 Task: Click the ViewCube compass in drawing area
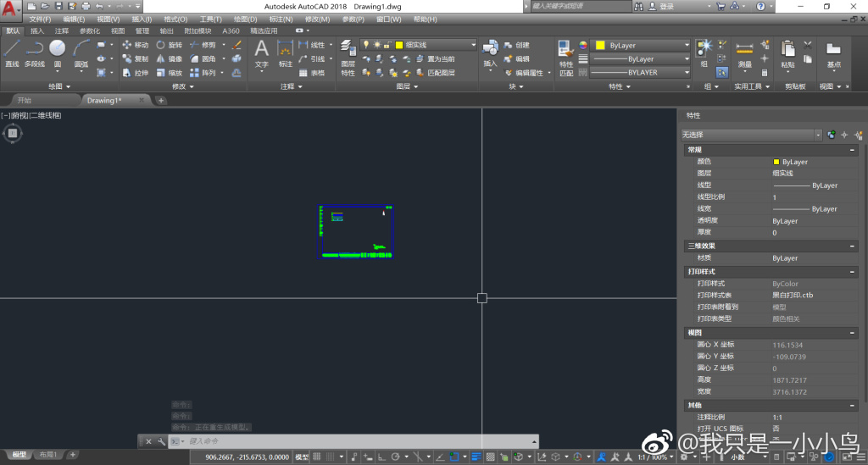pyautogui.click(x=12, y=133)
